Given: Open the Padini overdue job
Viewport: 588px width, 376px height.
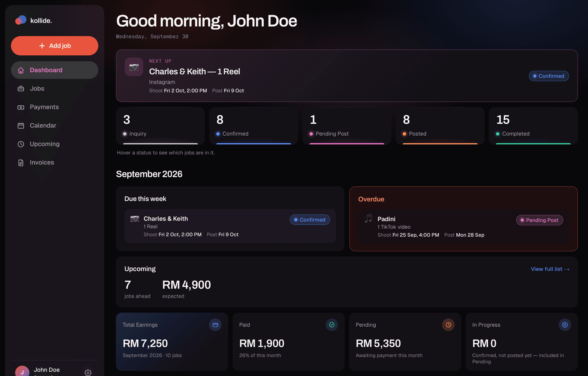Looking at the screenshot, I should pyautogui.click(x=464, y=226).
